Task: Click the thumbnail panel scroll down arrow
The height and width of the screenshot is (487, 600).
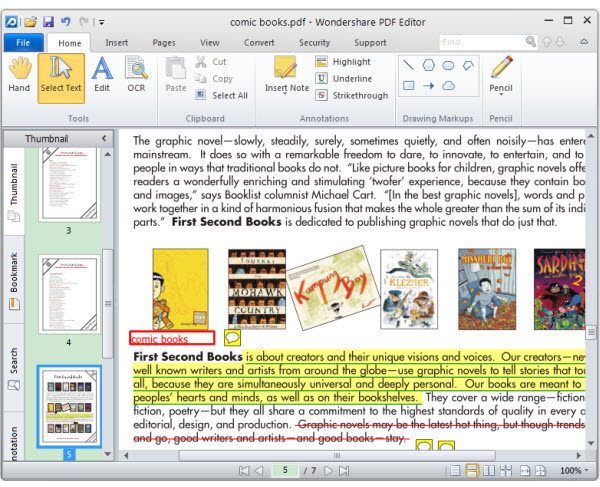Action: tap(108, 454)
